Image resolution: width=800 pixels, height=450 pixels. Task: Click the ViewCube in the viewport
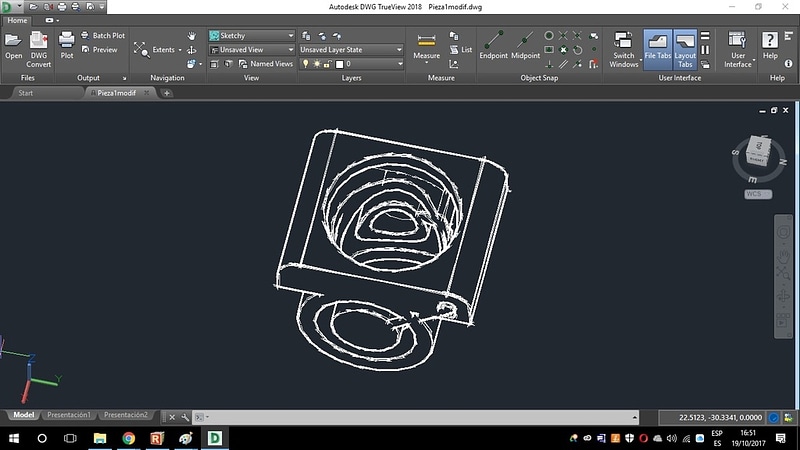(758, 152)
